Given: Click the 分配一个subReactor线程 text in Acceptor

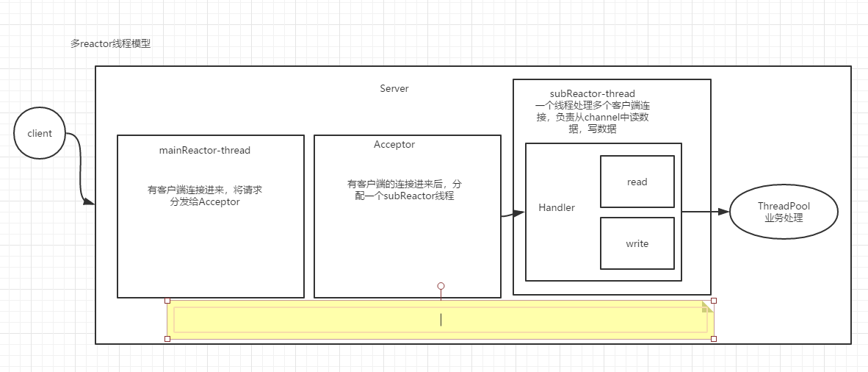Looking at the screenshot, I should (x=404, y=190).
